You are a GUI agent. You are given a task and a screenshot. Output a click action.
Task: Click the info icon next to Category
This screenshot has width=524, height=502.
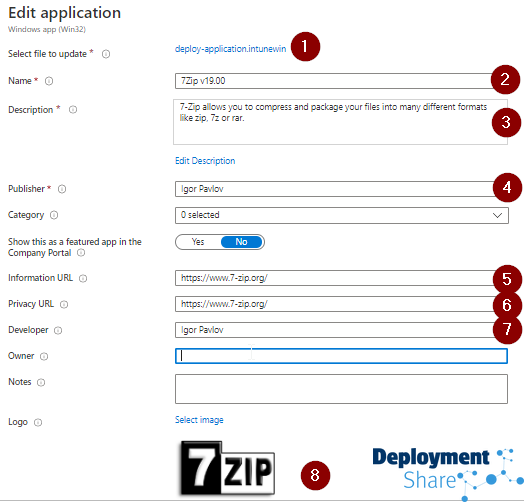(x=54, y=215)
